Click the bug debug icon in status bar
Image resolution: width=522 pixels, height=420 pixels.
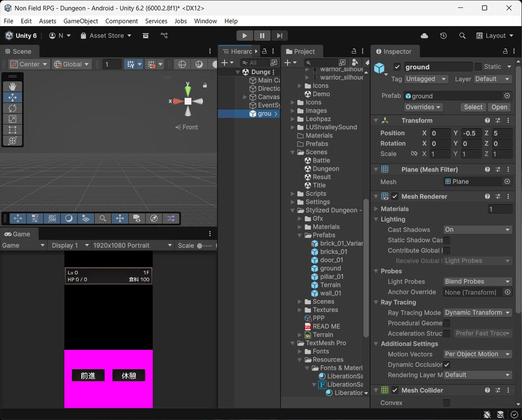pos(487,415)
